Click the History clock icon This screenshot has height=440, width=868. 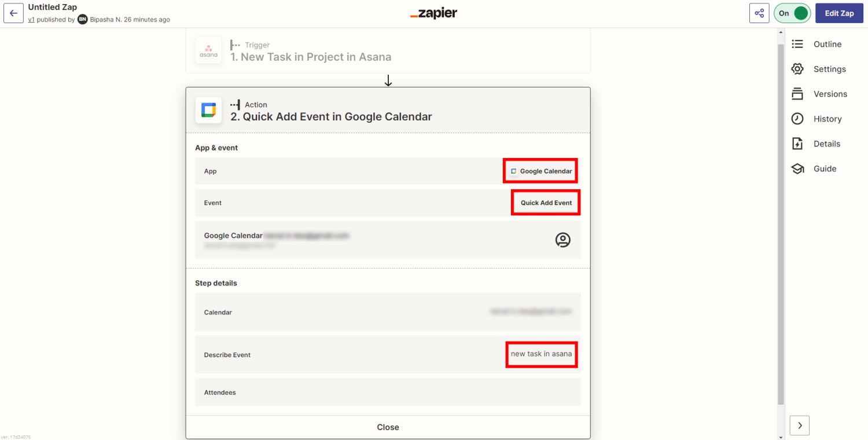(x=797, y=119)
